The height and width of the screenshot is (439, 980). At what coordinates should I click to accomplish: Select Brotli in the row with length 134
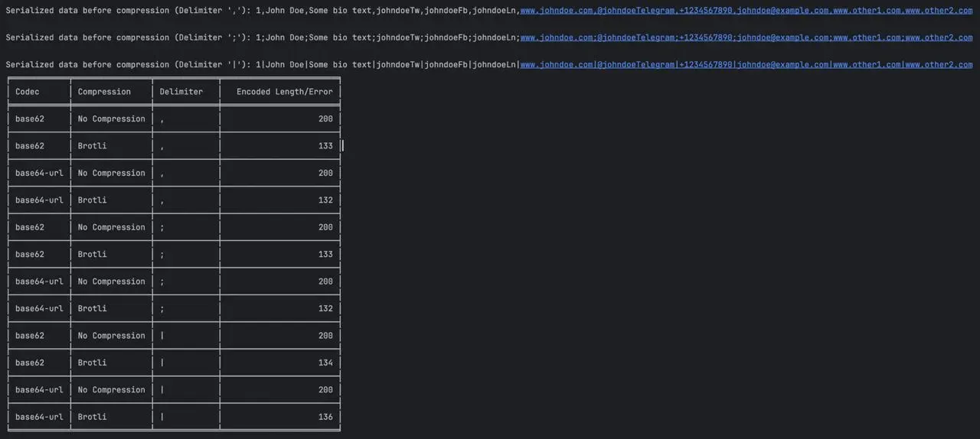[93, 363]
